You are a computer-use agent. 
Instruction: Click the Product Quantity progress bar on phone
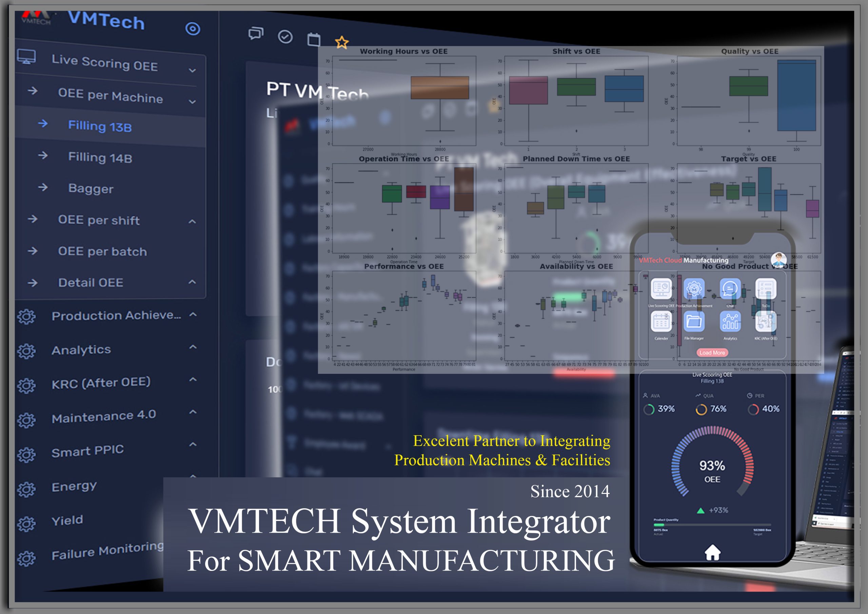tap(712, 525)
